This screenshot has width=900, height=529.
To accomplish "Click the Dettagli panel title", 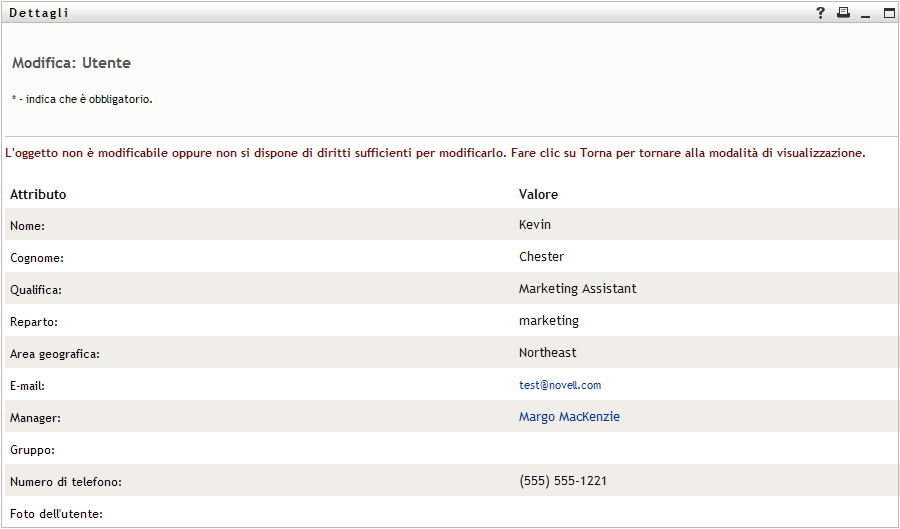I will pyautogui.click(x=39, y=13).
